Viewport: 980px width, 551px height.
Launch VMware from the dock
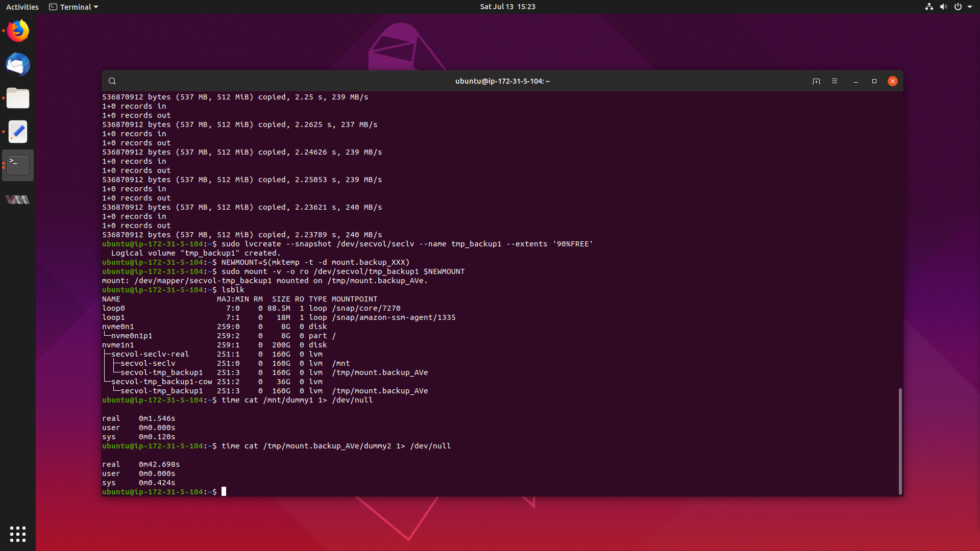(x=17, y=199)
